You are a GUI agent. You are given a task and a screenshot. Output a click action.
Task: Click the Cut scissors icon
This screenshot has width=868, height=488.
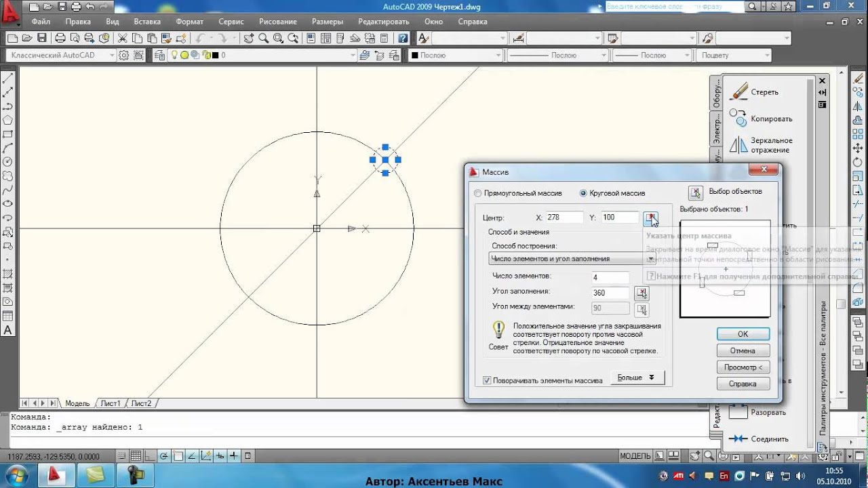tap(123, 38)
